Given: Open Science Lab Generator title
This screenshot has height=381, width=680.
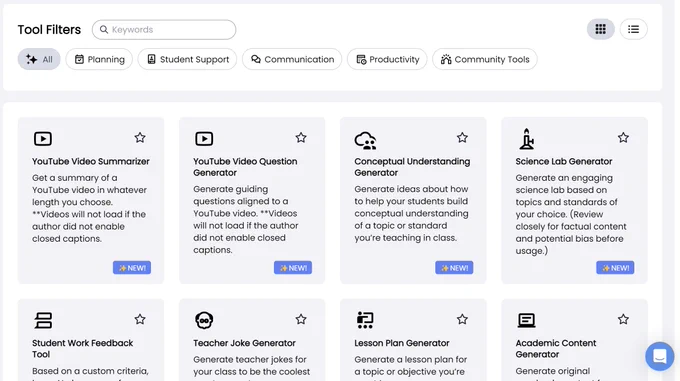Looking at the screenshot, I should (564, 161).
